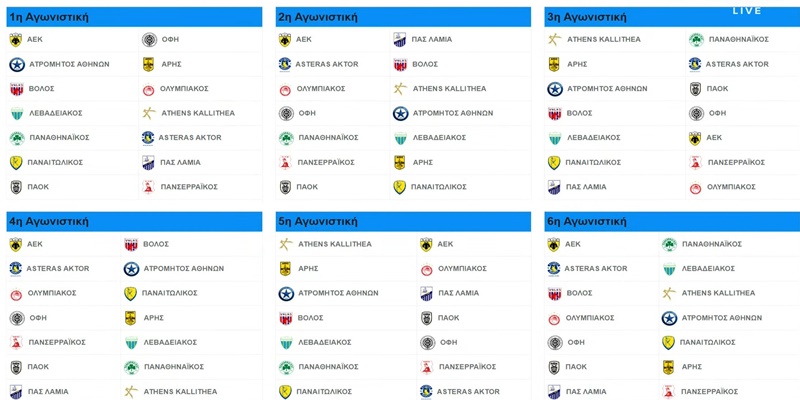Click the ΟΦΗ crest in 1η Αγωνιστική
This screenshot has height=400, width=800.
pyautogui.click(x=148, y=40)
